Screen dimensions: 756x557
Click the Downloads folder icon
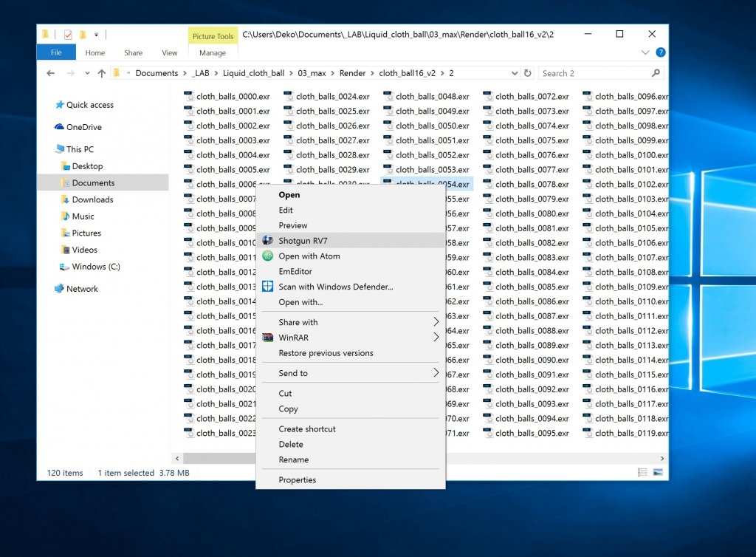pos(66,199)
